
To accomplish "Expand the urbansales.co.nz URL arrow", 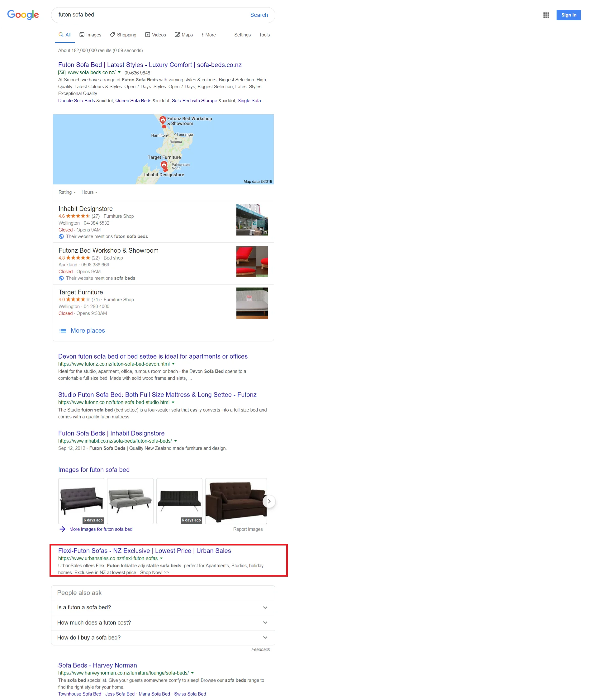I will [x=161, y=559].
